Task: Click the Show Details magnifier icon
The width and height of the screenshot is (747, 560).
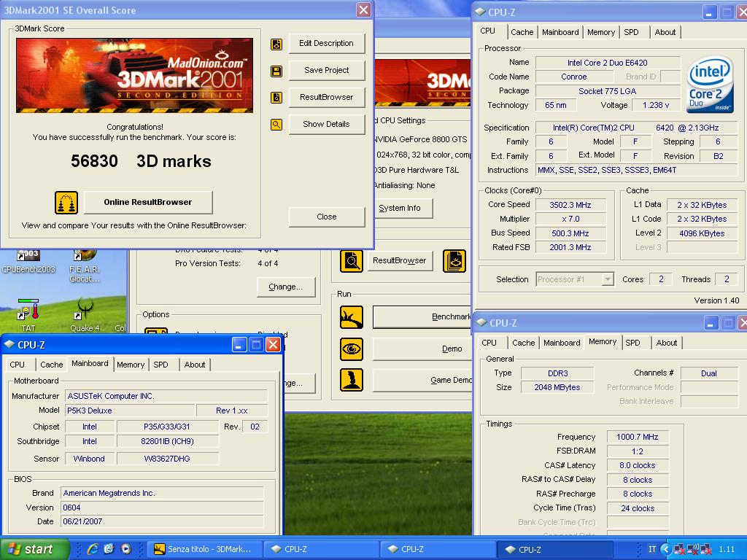Action: point(276,125)
